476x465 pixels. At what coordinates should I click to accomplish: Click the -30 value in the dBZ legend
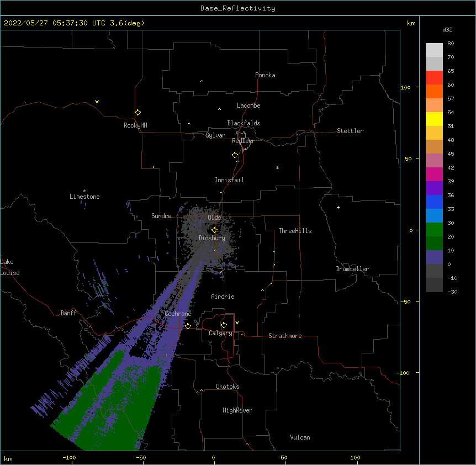click(452, 292)
